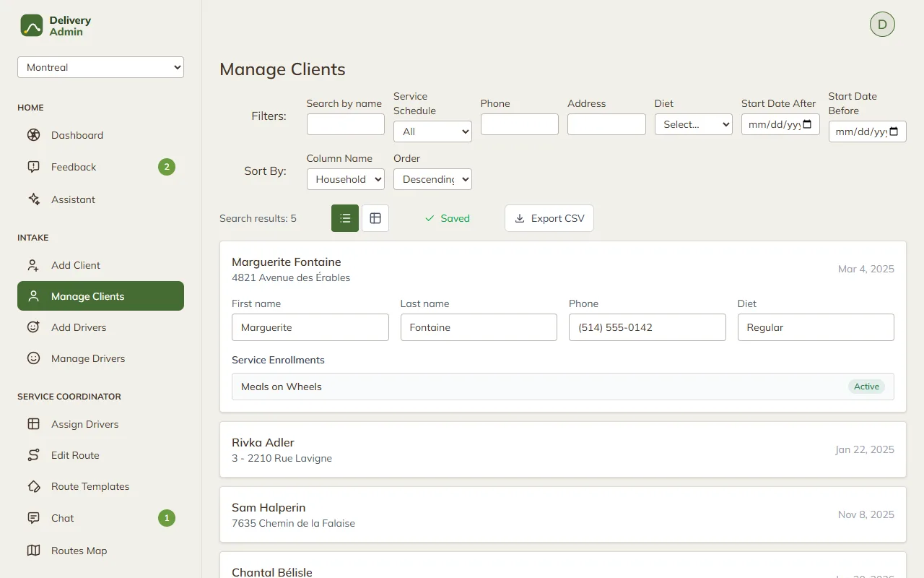The image size is (924, 578).
Task: Open calendar picker for Start Date After
Action: 807,124
